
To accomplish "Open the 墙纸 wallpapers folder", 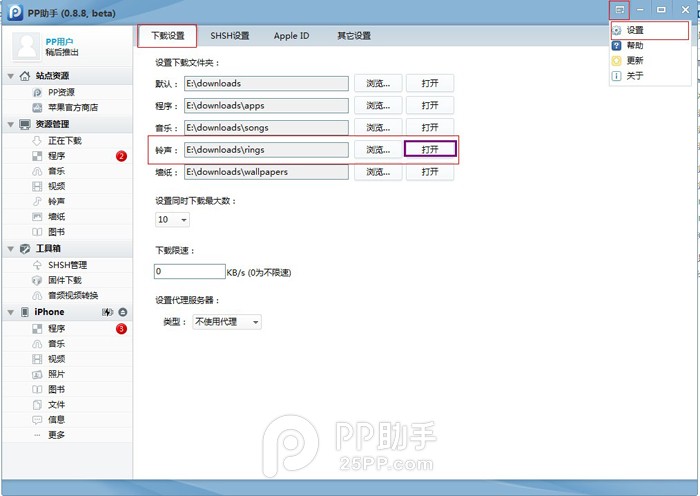I will click(x=430, y=172).
